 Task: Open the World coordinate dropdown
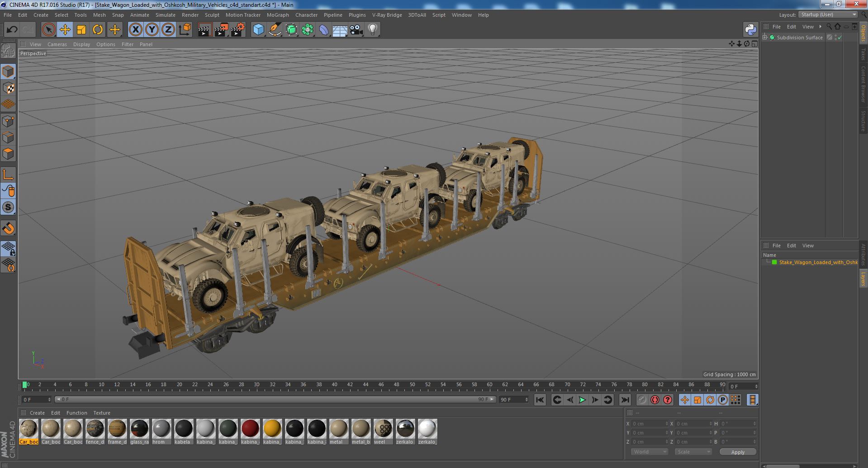pyautogui.click(x=650, y=452)
